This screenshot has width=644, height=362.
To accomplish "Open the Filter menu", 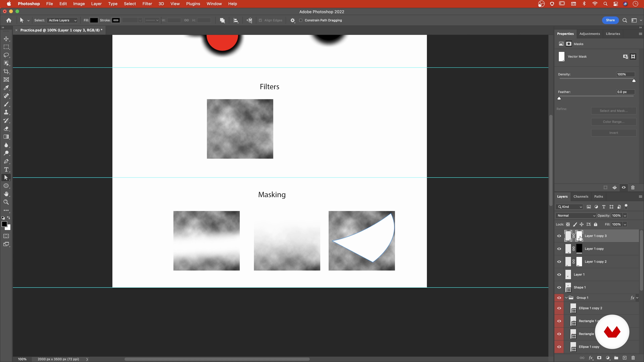I will click(x=147, y=4).
